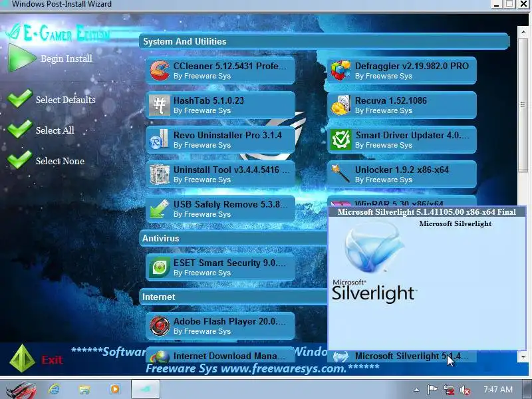Select Smart Driver Updater 4.0 text
The image size is (532, 399).
point(412,136)
